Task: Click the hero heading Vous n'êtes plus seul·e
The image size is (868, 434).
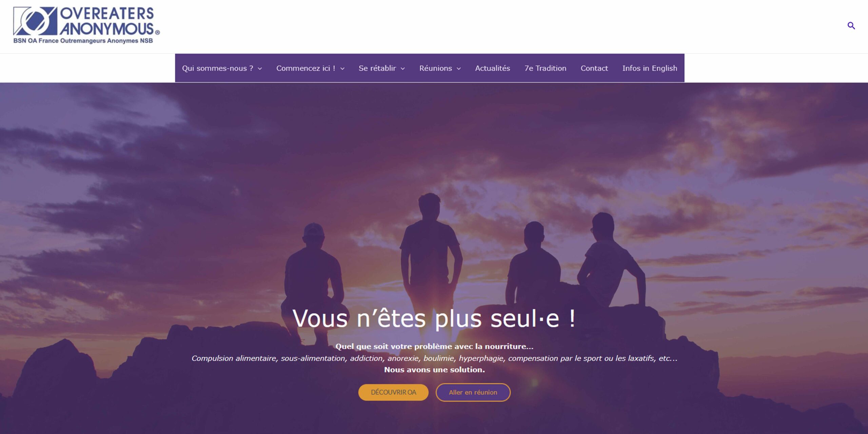Action: click(x=434, y=318)
